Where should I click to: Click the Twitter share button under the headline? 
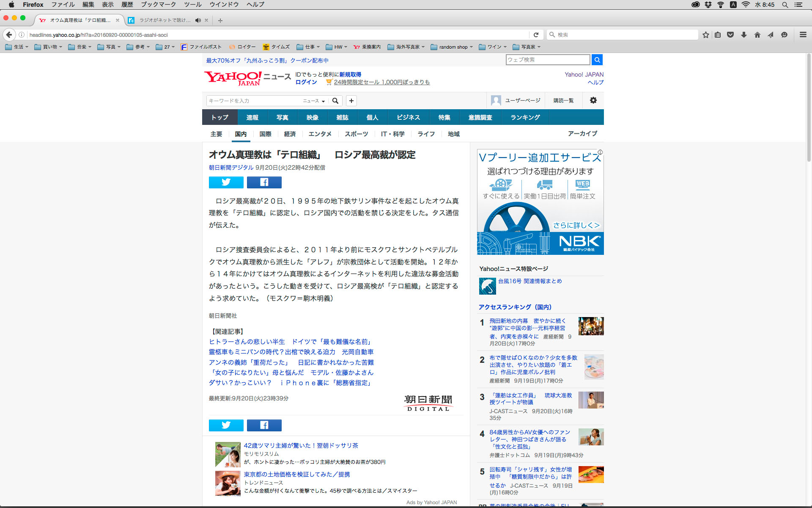pyautogui.click(x=226, y=182)
